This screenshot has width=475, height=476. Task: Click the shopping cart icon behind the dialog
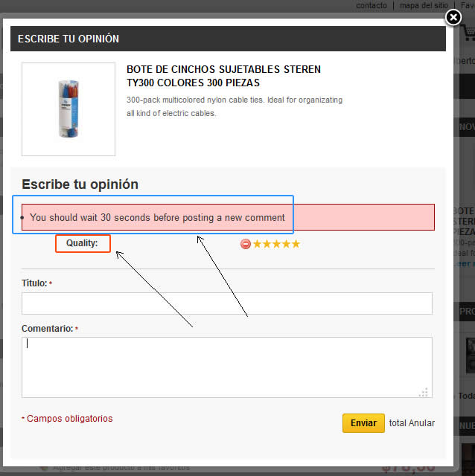click(x=468, y=33)
